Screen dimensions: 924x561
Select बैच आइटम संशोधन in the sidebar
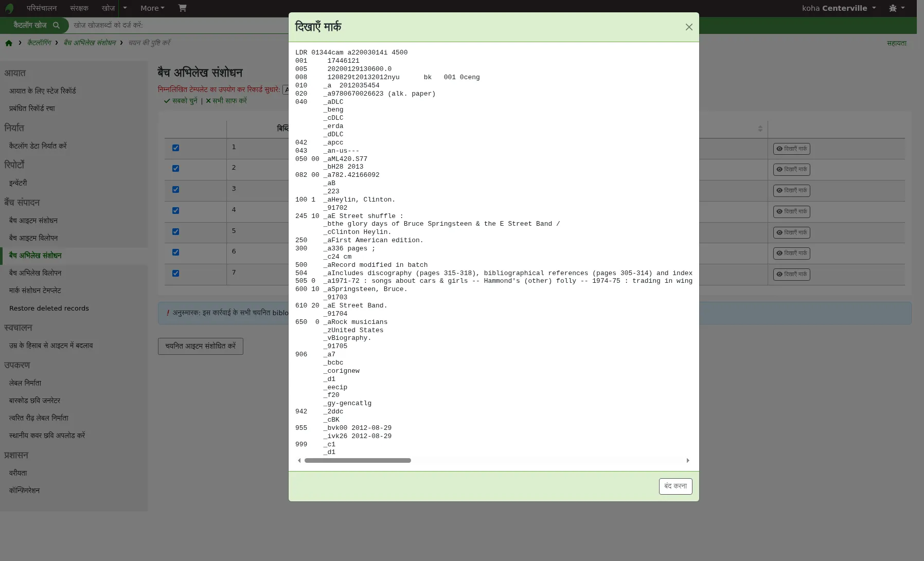pos(33,221)
